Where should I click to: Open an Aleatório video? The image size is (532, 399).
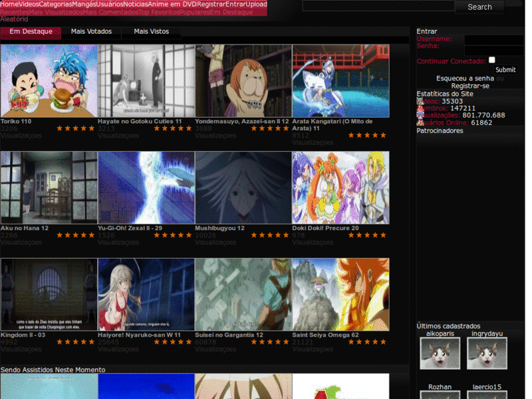(14, 19)
